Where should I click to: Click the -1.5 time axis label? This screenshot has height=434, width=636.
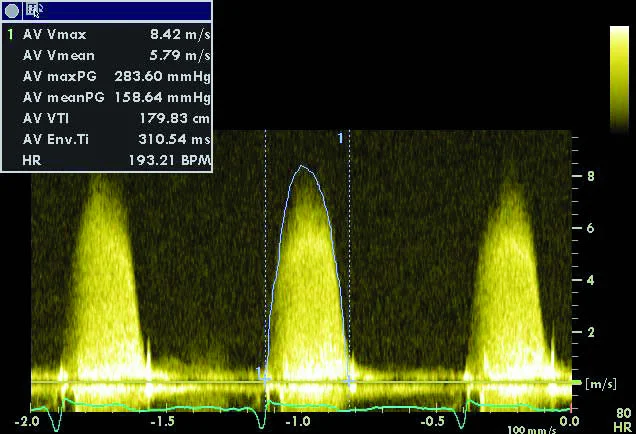coord(162,421)
